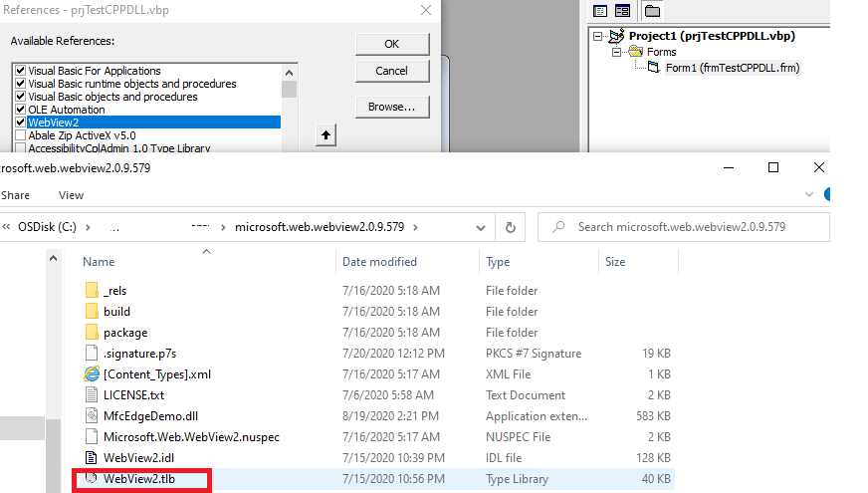Image resolution: width=868 pixels, height=493 pixels.
Task: Click the WebView2.idl file icon
Action: [x=92, y=457]
